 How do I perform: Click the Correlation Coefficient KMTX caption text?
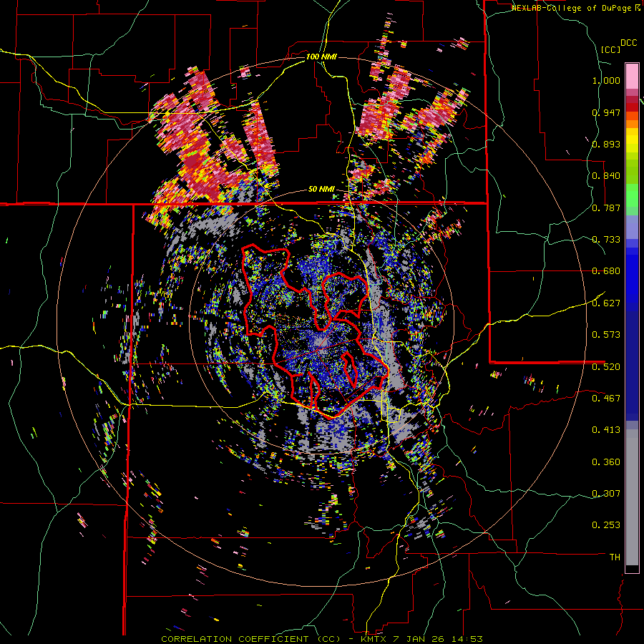pyautogui.click(x=321, y=639)
